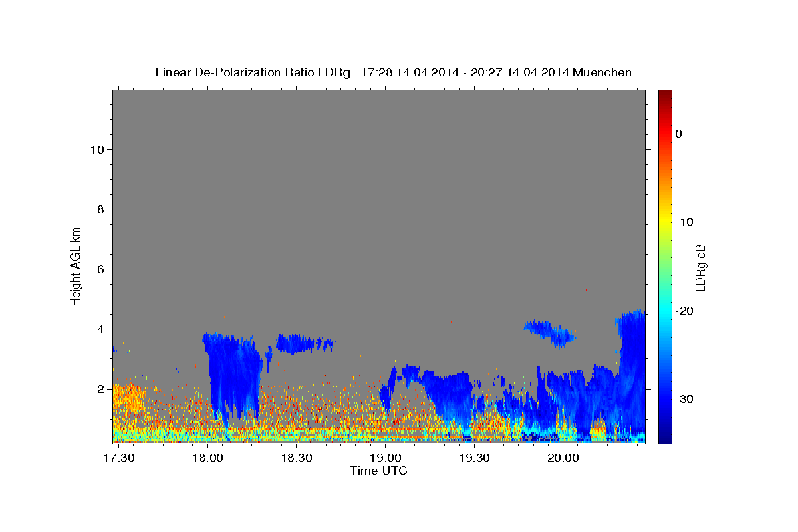Screen dimensions: 798x532
Task: Click the dark red top of the colorbar
Action: click(x=665, y=94)
